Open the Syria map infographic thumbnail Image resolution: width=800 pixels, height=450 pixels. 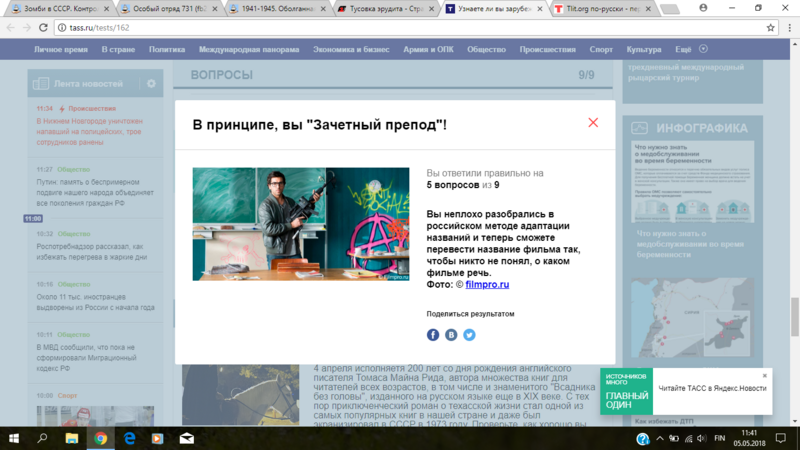coord(692,317)
